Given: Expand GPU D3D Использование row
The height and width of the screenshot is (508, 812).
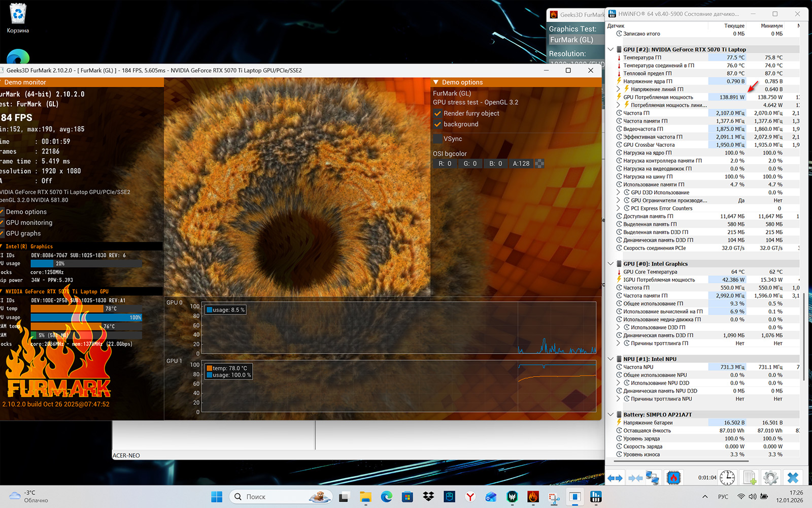Looking at the screenshot, I should coord(618,193).
